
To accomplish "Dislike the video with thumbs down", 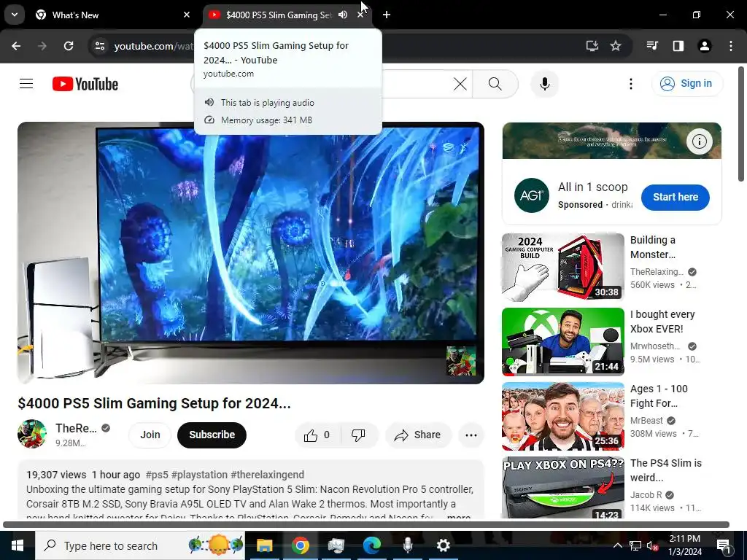I will [358, 435].
